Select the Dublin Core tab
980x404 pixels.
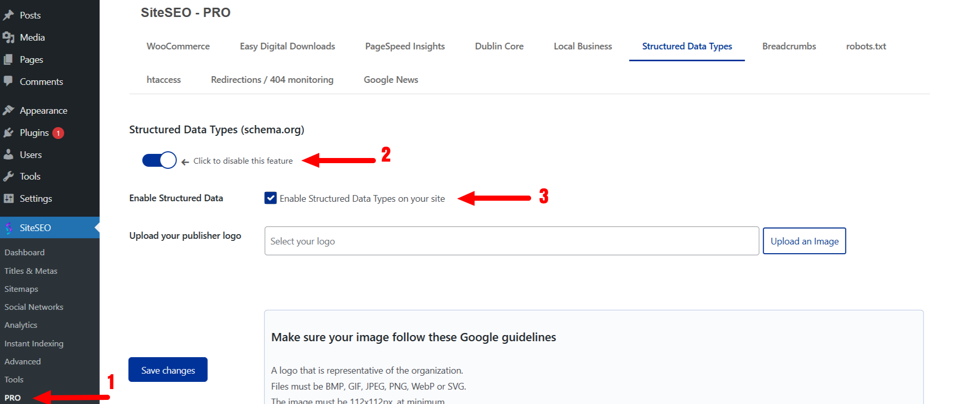(x=499, y=46)
